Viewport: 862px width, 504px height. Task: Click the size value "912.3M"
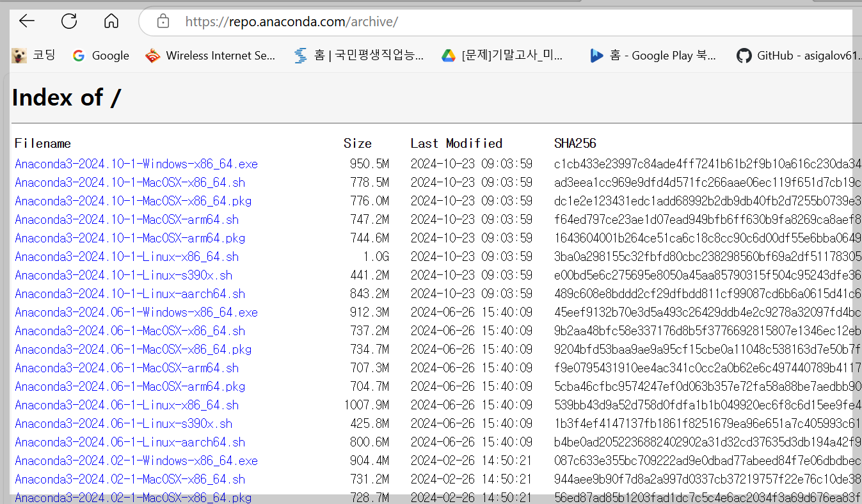(x=369, y=312)
